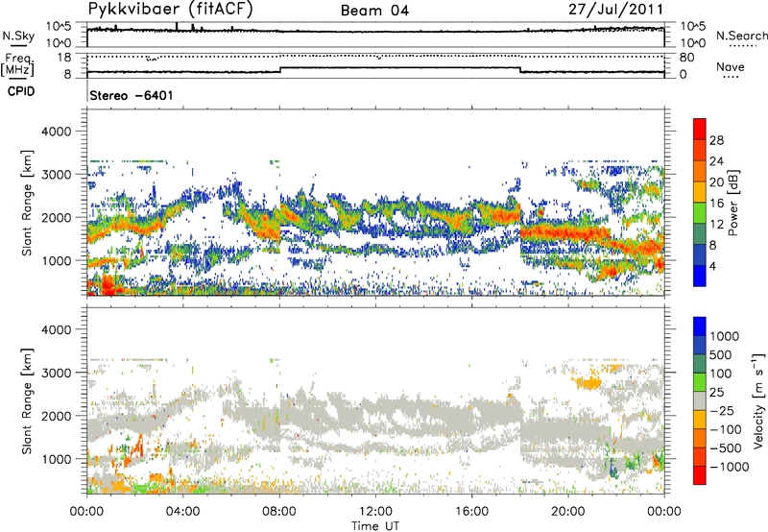Click the '08:00' time axis label
Viewport: 768px width, 532px height.
pyautogui.click(x=279, y=512)
